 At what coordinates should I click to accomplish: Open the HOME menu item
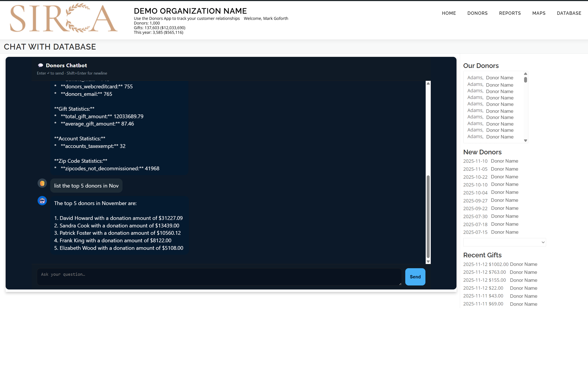coord(449,13)
